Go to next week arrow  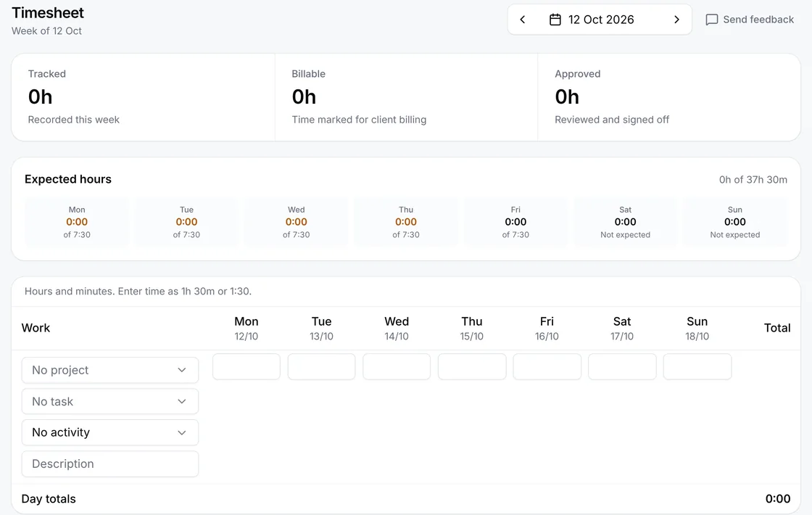click(676, 20)
